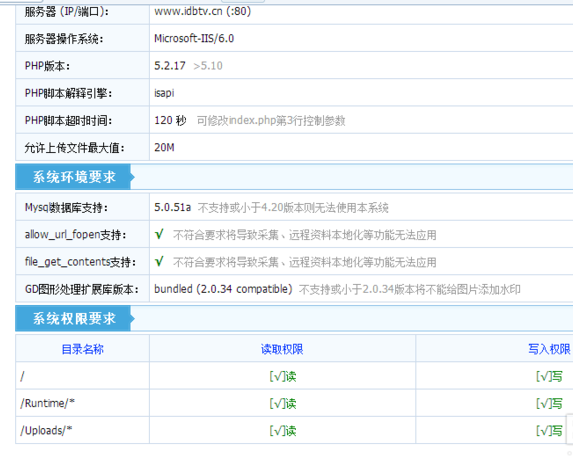Click the 写入权限 column header
The height and width of the screenshot is (456, 573).
click(549, 349)
